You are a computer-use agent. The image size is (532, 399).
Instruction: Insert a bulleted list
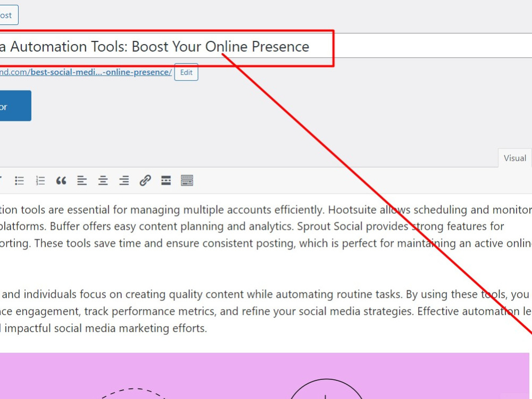click(19, 180)
